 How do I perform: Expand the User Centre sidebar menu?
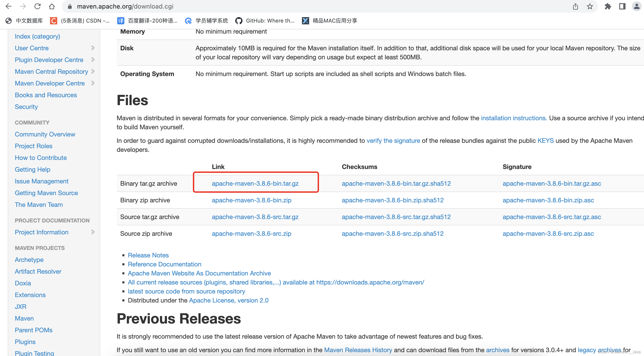click(93, 48)
